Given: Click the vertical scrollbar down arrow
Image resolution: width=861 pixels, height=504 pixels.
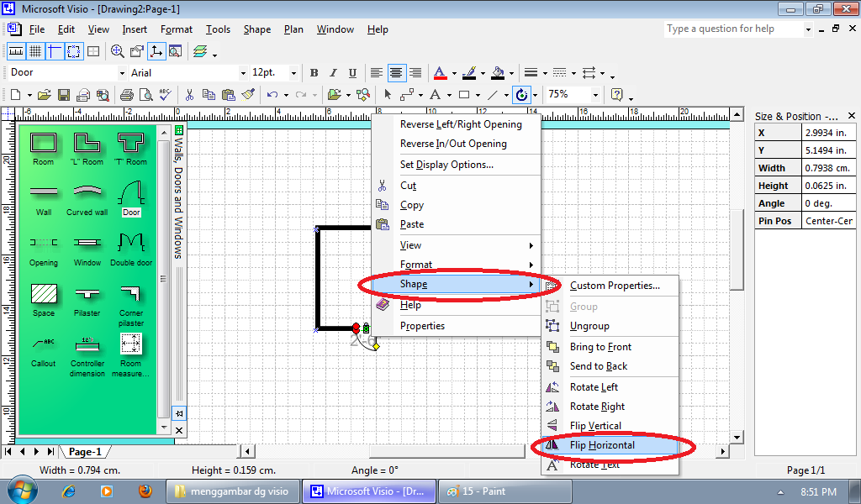Looking at the screenshot, I should tap(737, 437).
